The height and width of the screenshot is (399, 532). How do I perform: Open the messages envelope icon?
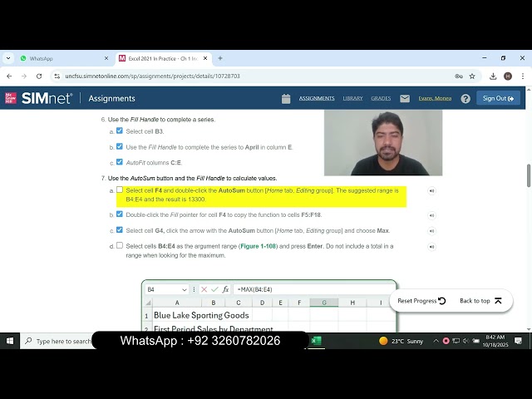pos(405,98)
